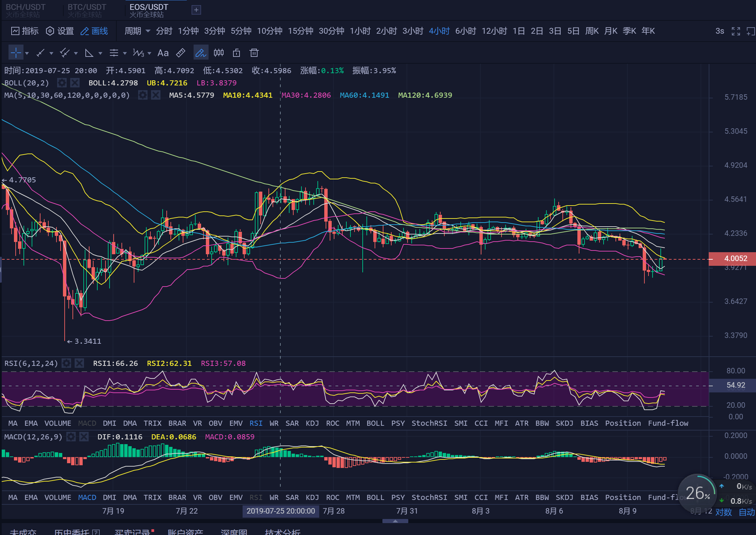The width and height of the screenshot is (756, 535).
Task: Select the trend line drawing tool
Action: tap(40, 53)
